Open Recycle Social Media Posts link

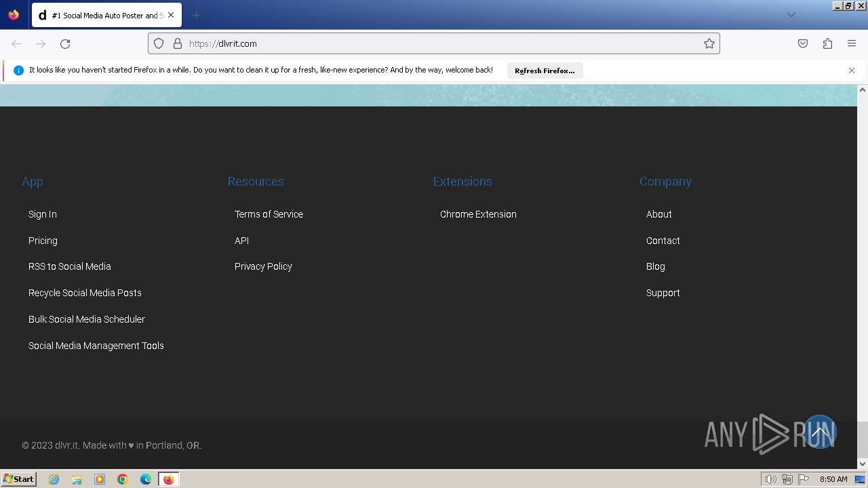coord(85,293)
